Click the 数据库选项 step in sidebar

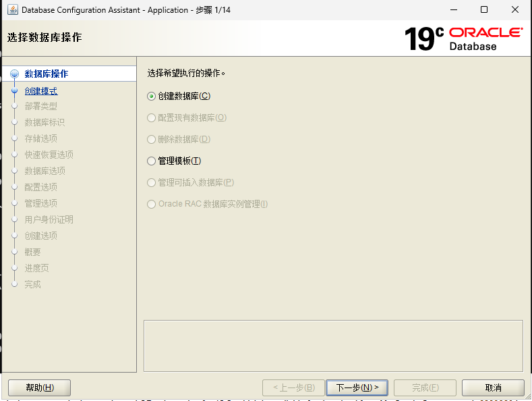point(45,171)
